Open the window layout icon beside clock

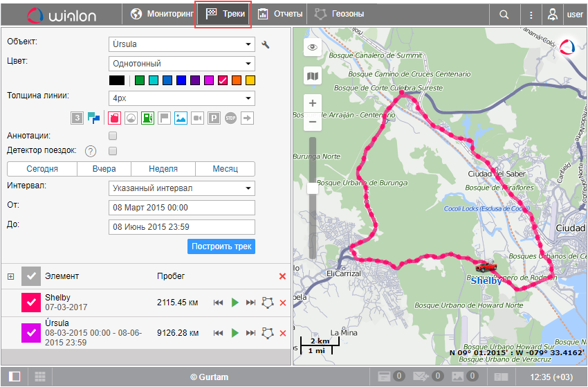click(x=501, y=377)
